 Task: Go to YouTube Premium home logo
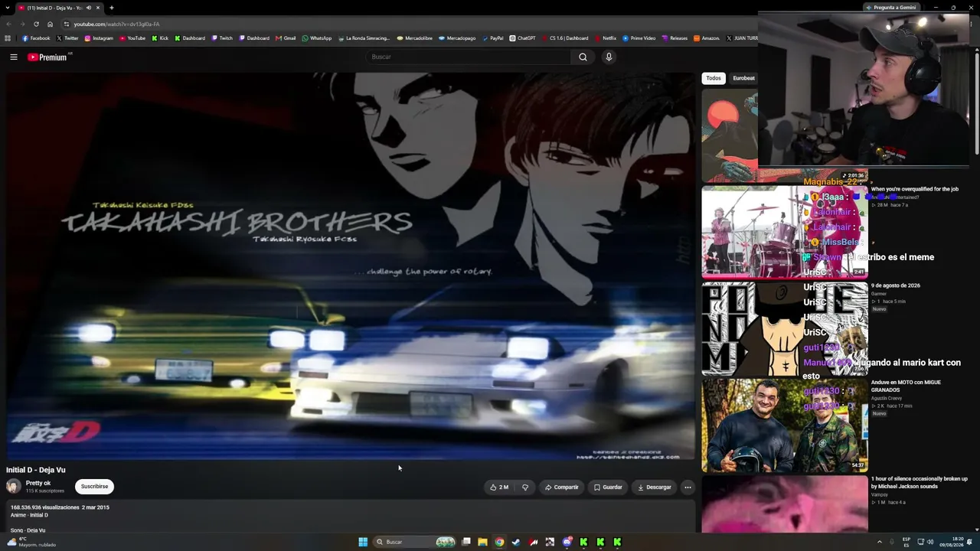coord(47,57)
